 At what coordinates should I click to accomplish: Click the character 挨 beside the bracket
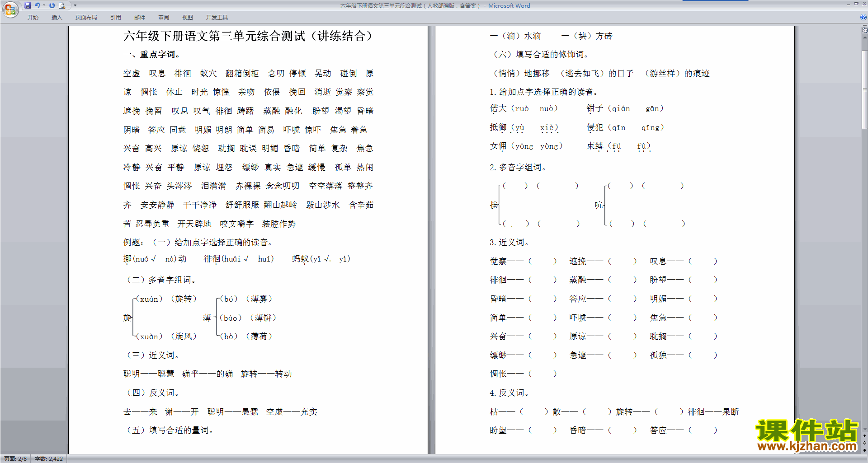[x=494, y=205]
